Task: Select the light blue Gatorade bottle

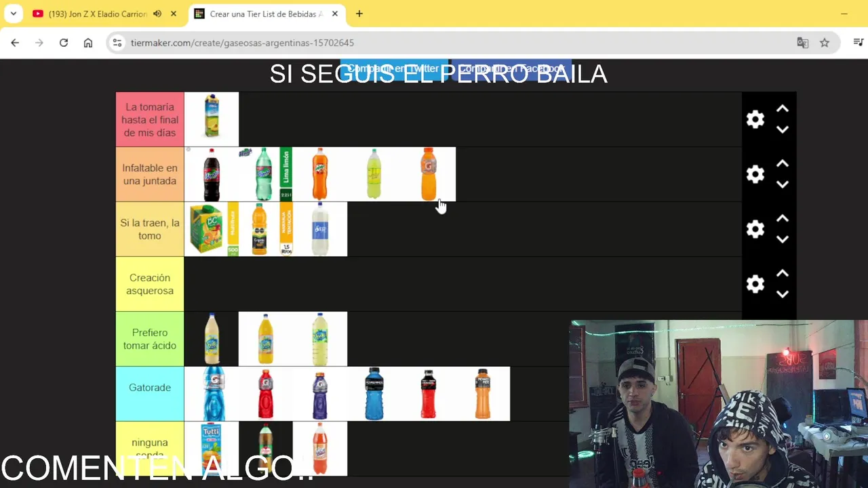Action: coord(212,394)
